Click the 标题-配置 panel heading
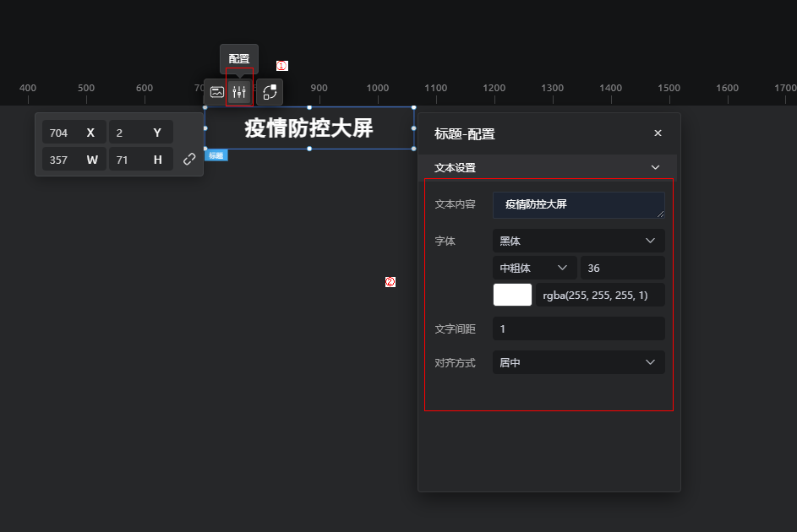Viewport: 797px width, 532px height. point(465,134)
